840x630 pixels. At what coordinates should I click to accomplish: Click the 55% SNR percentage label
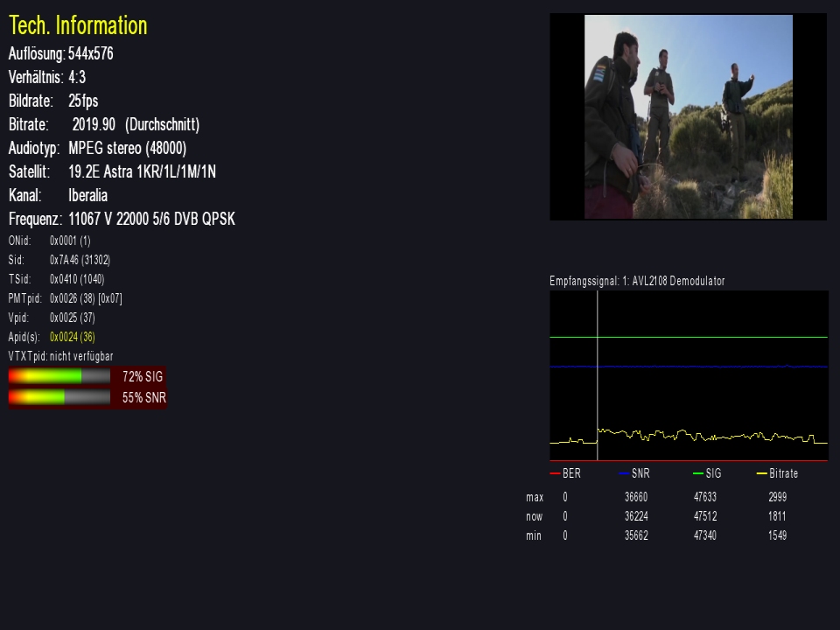[144, 397]
